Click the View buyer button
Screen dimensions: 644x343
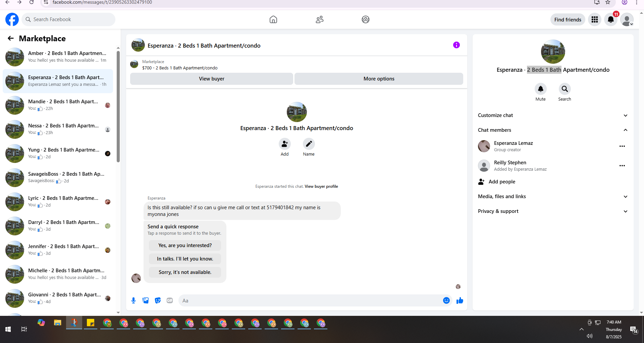(212, 79)
